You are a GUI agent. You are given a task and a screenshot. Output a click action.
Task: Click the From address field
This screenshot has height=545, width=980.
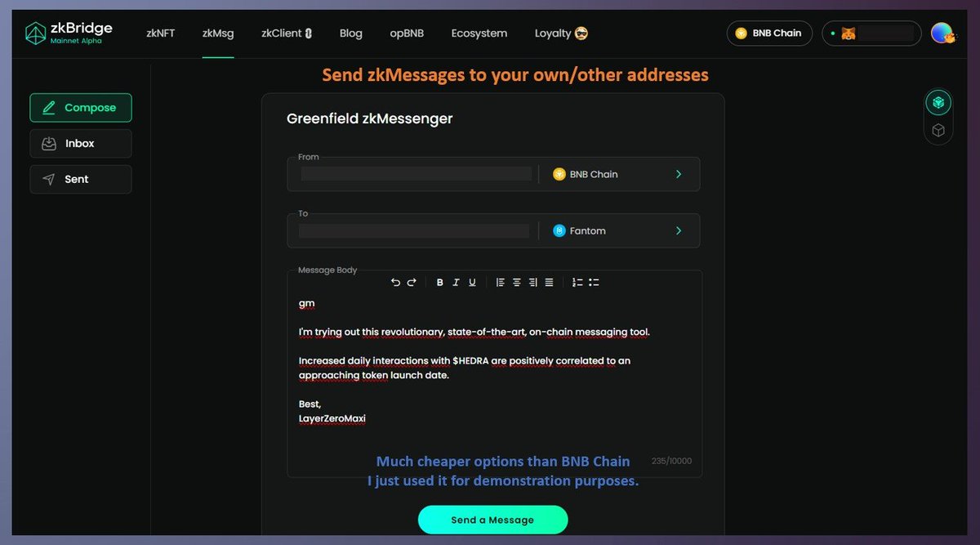[416, 174]
